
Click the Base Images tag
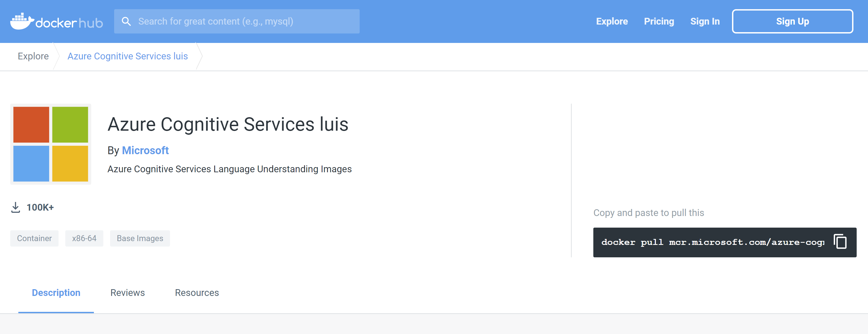[140, 238]
